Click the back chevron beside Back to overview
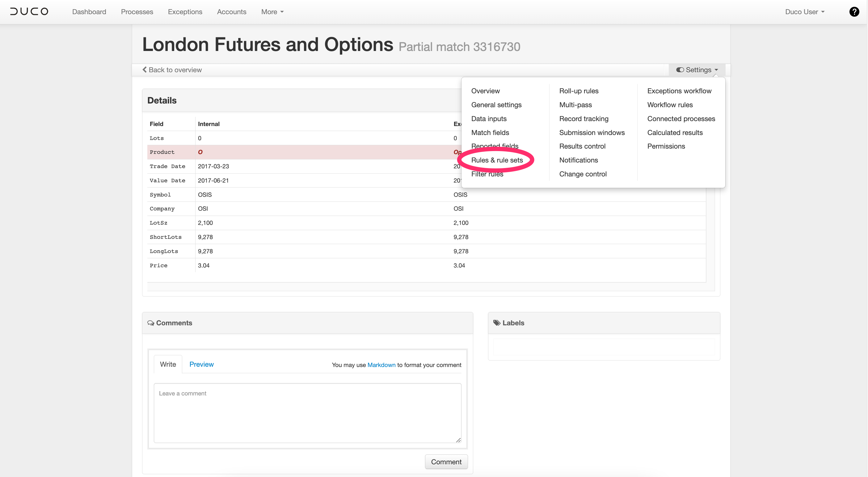The width and height of the screenshot is (868, 477). [145, 70]
